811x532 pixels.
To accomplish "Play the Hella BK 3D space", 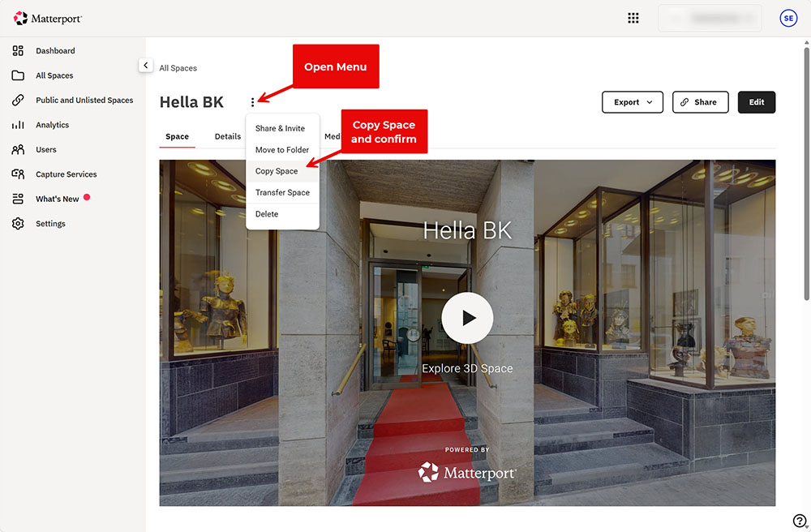I will pyautogui.click(x=467, y=318).
